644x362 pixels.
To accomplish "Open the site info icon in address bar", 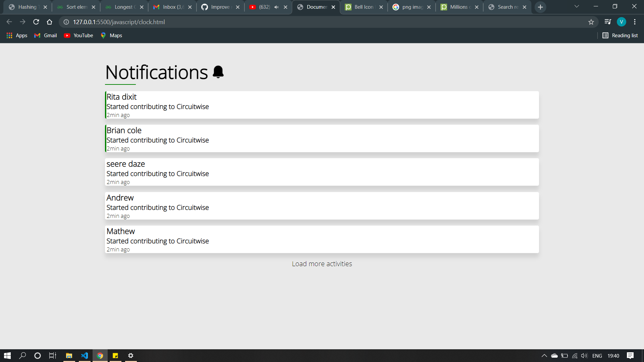I will click(66, 22).
